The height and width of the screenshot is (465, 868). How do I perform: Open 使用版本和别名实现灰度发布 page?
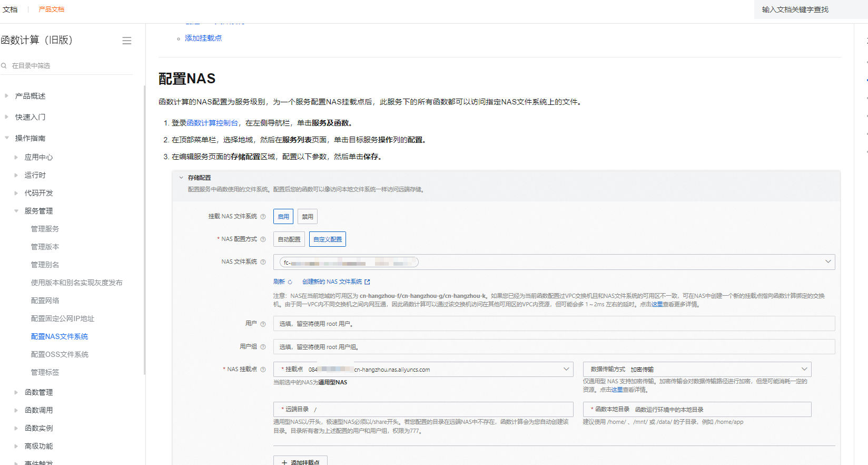76,283
